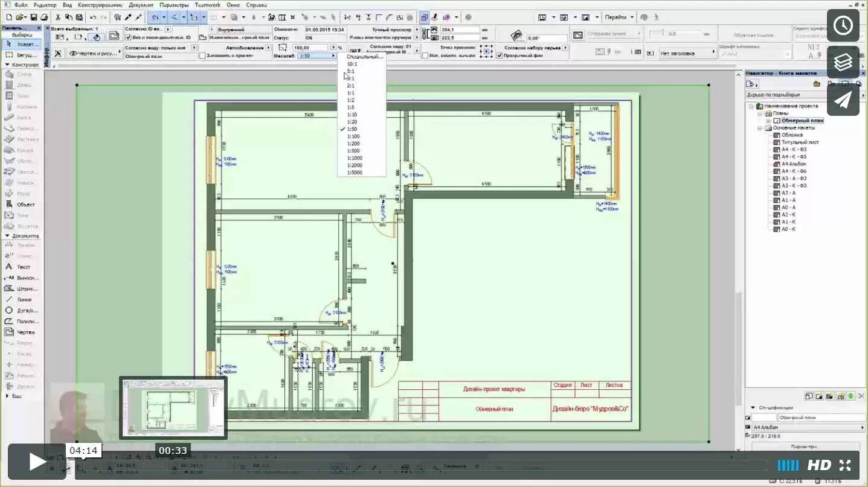Open the Watch Later clock icon
The width and height of the screenshot is (868, 487).
coord(843,25)
